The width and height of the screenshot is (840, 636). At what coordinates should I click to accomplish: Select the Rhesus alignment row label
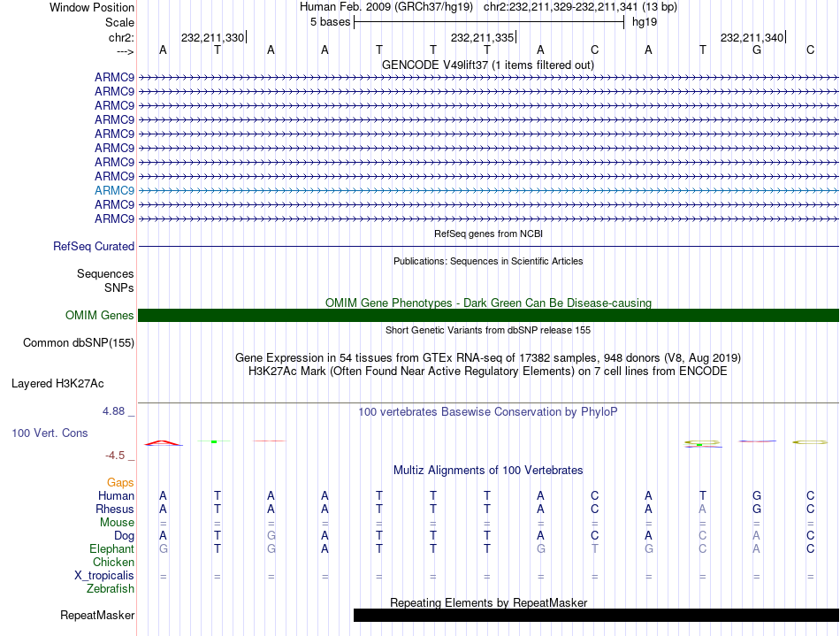[115, 509]
